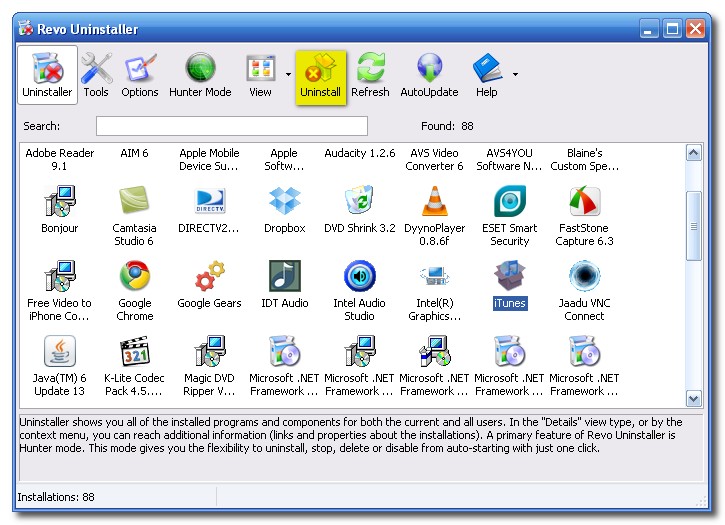Refresh the installed programs list

click(x=370, y=75)
